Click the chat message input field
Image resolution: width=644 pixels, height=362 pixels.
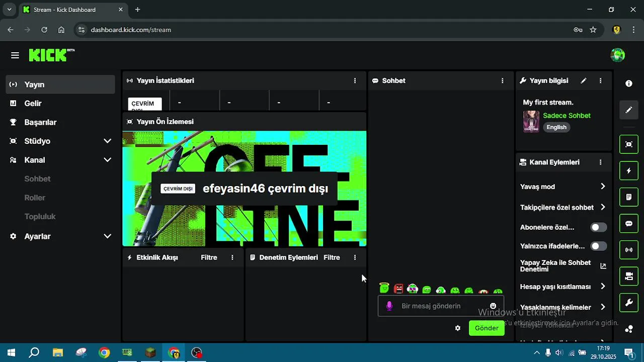(x=441, y=306)
